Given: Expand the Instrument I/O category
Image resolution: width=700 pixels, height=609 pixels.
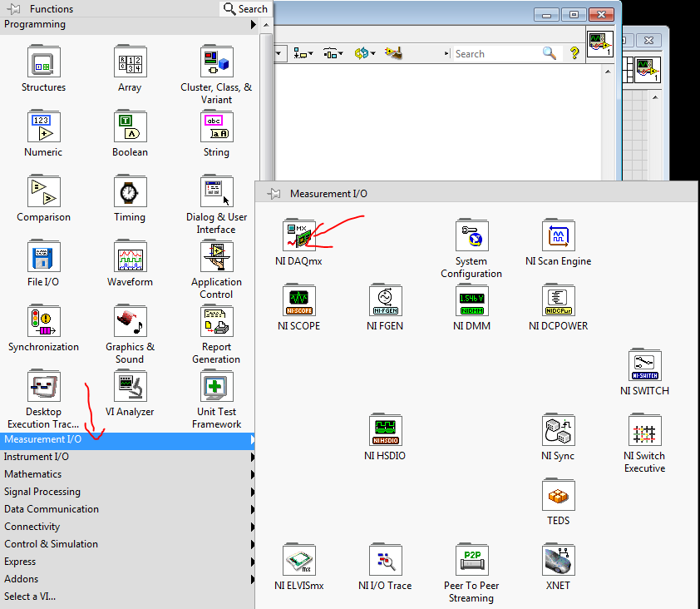Looking at the screenshot, I should 127,457.
